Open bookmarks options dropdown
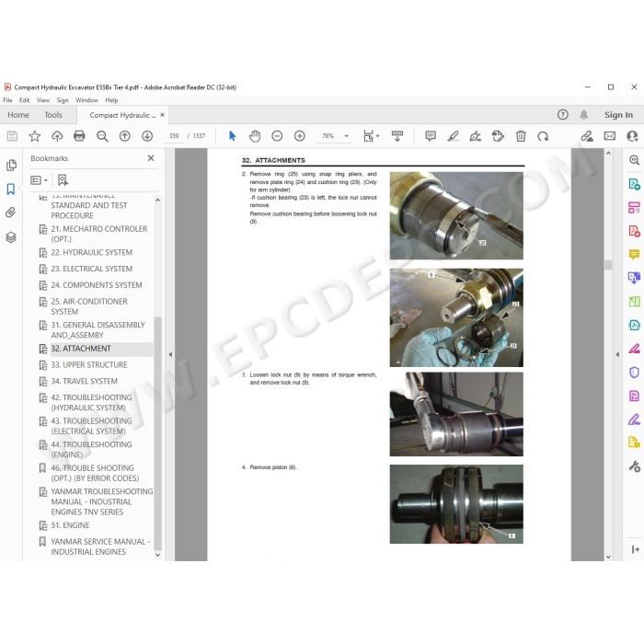 (39, 180)
